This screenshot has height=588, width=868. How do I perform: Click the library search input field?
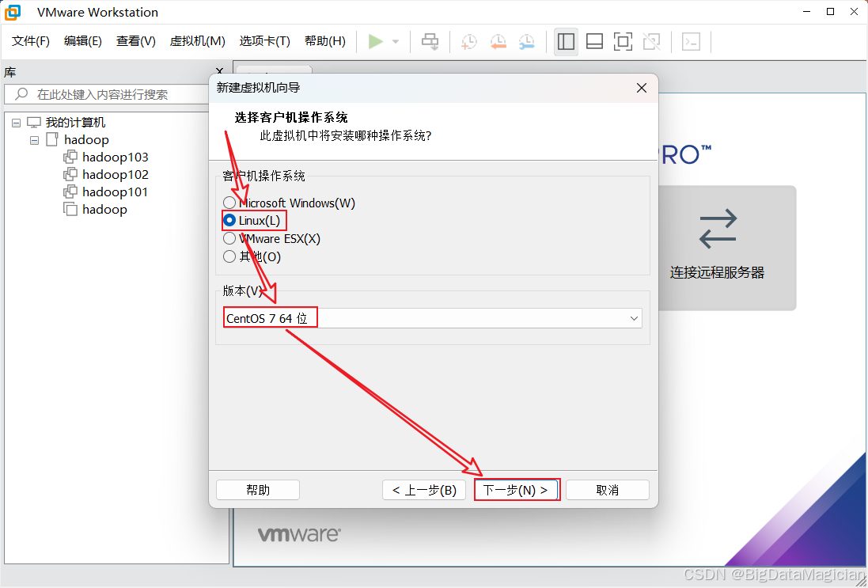(x=107, y=94)
